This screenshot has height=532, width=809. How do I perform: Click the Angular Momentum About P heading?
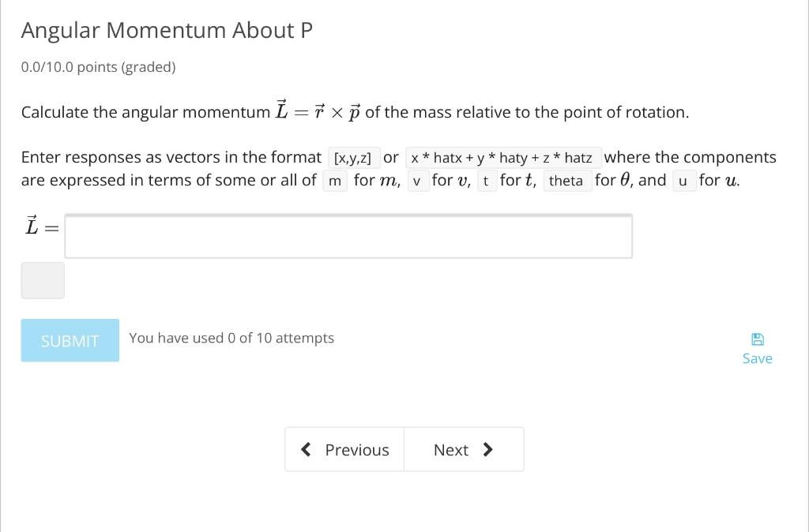coord(167,30)
